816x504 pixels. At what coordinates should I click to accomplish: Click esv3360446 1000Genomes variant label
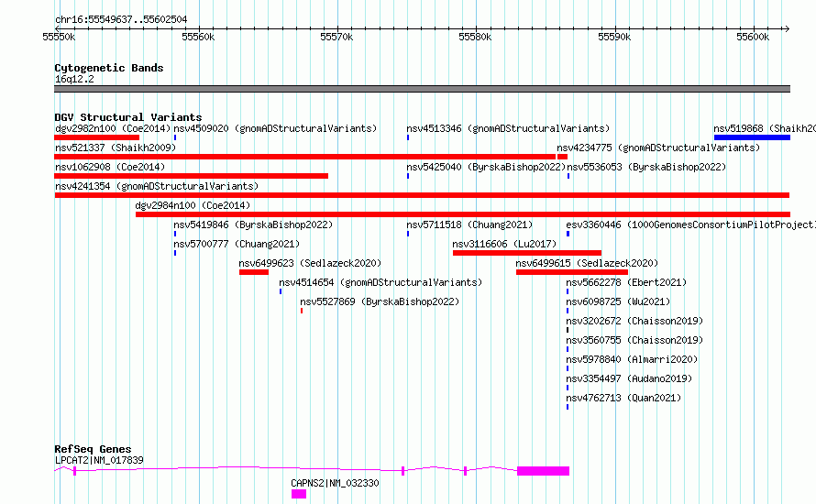[690, 225]
